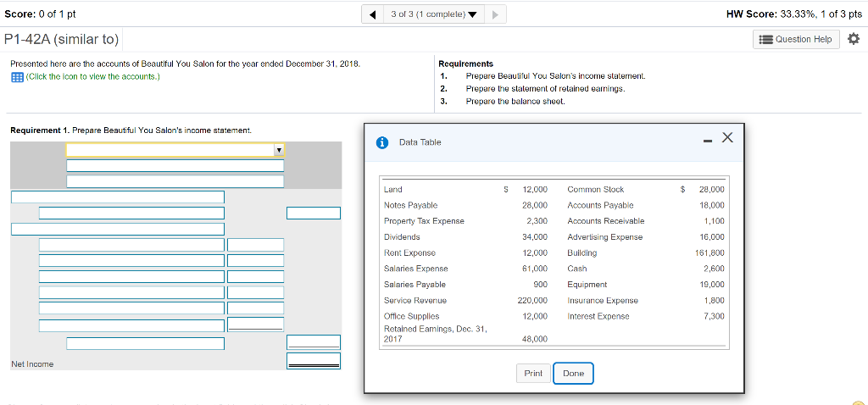Viewport: 868px width, 405px height.
Task: Click the Accounts Payable label
Action: pyautogui.click(x=601, y=205)
